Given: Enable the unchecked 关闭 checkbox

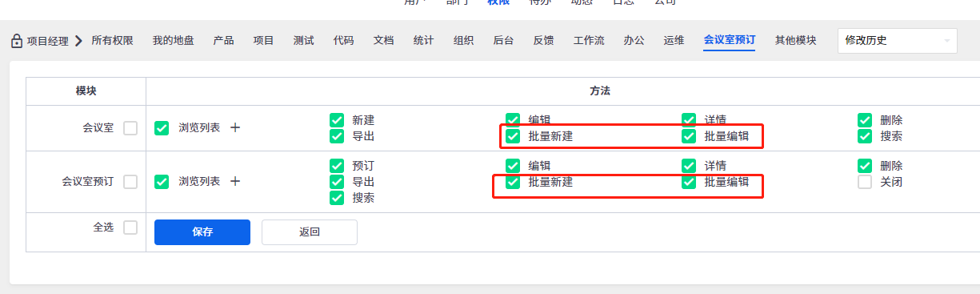Looking at the screenshot, I should click(x=865, y=182).
